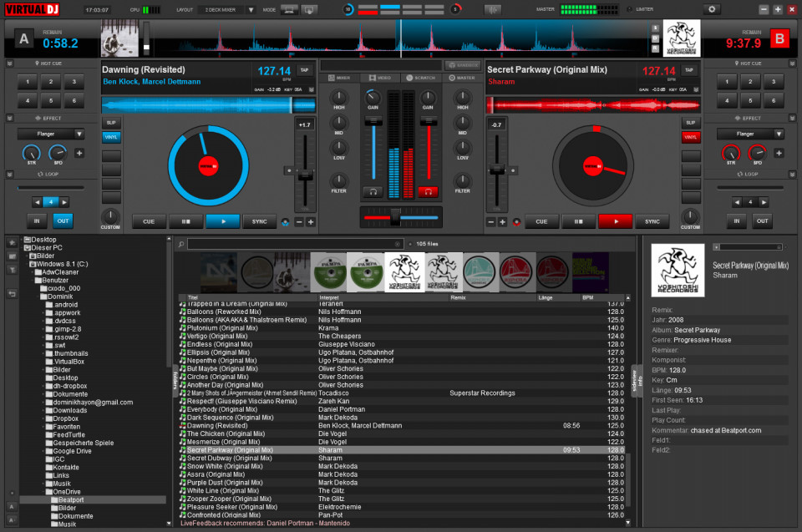Click the filter icon in browser sidebar

tap(12, 270)
